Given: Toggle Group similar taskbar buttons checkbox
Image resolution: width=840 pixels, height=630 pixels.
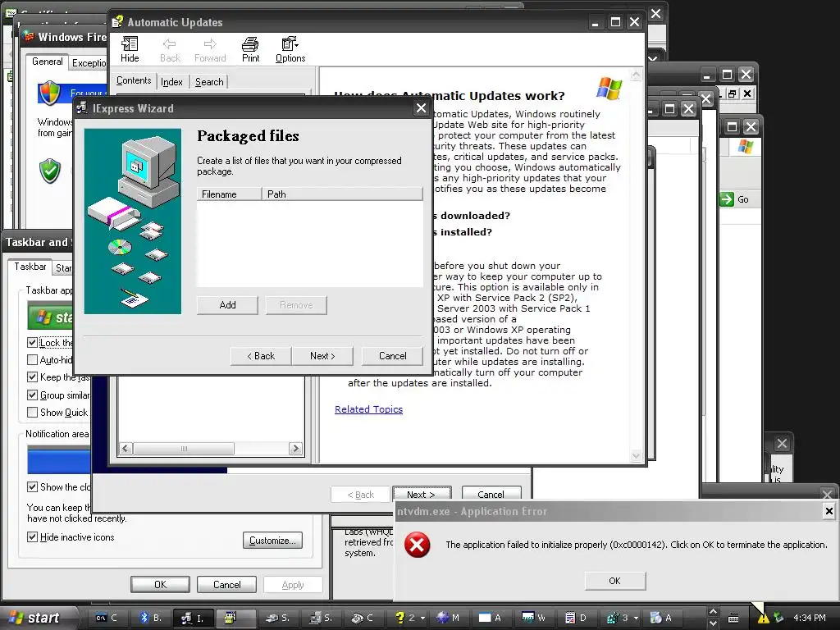Looking at the screenshot, I should click(x=32, y=395).
